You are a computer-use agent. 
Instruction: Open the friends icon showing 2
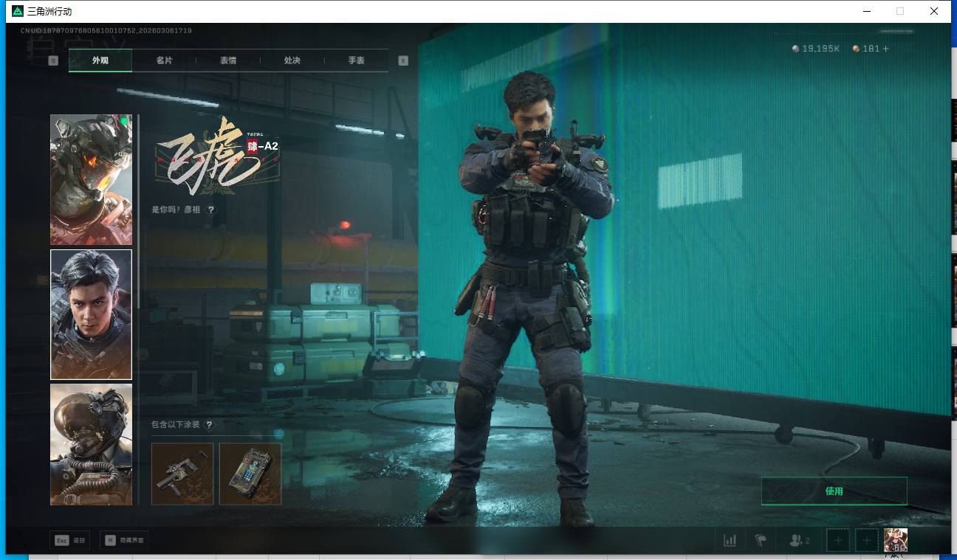(x=799, y=541)
